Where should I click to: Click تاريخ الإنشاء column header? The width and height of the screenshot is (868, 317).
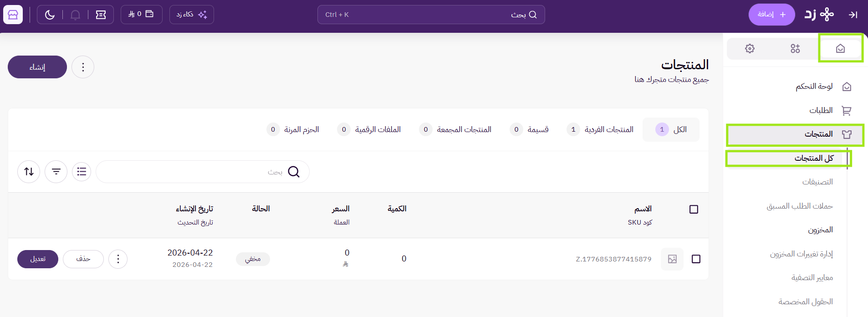pyautogui.click(x=194, y=209)
